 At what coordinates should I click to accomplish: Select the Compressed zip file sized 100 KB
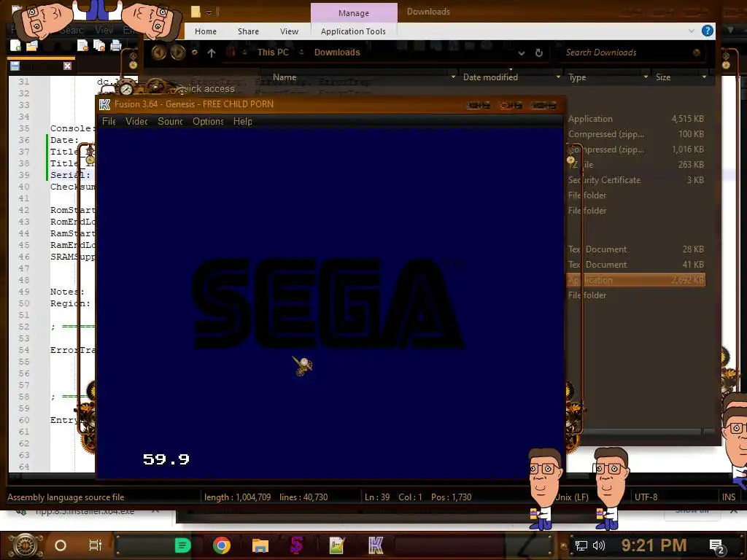[x=636, y=134]
